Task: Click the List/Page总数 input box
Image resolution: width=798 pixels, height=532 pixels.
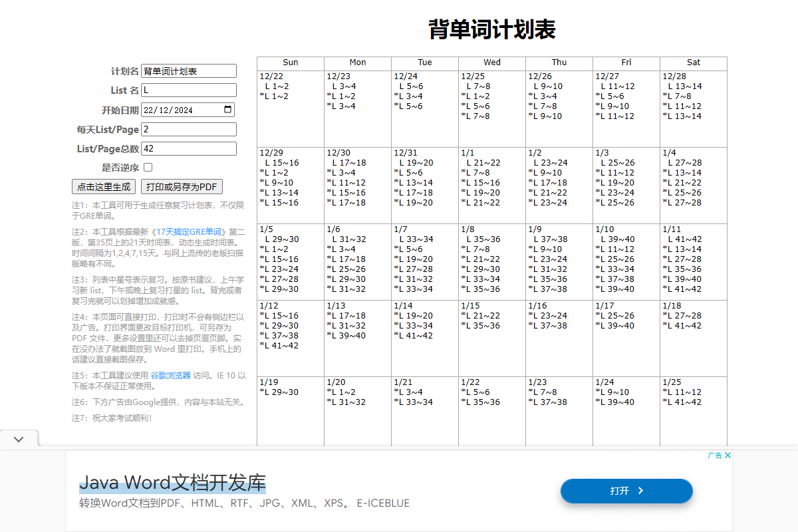Action: pos(188,148)
